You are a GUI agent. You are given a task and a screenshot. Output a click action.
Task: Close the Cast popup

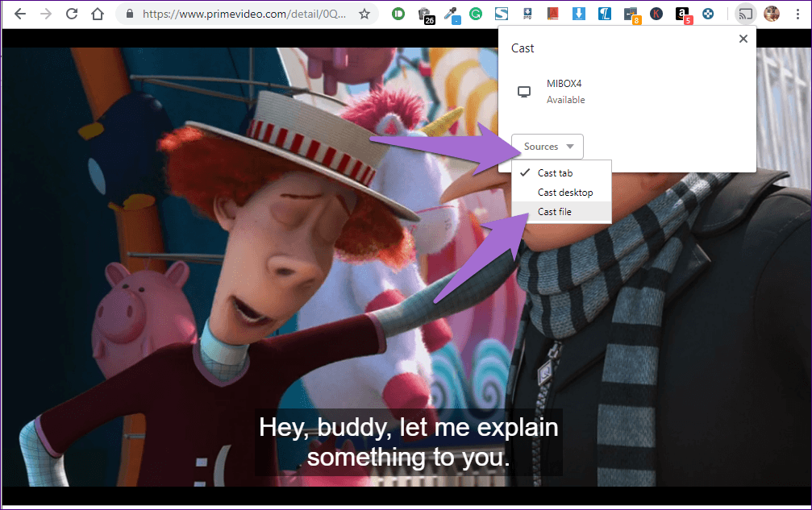pos(743,39)
